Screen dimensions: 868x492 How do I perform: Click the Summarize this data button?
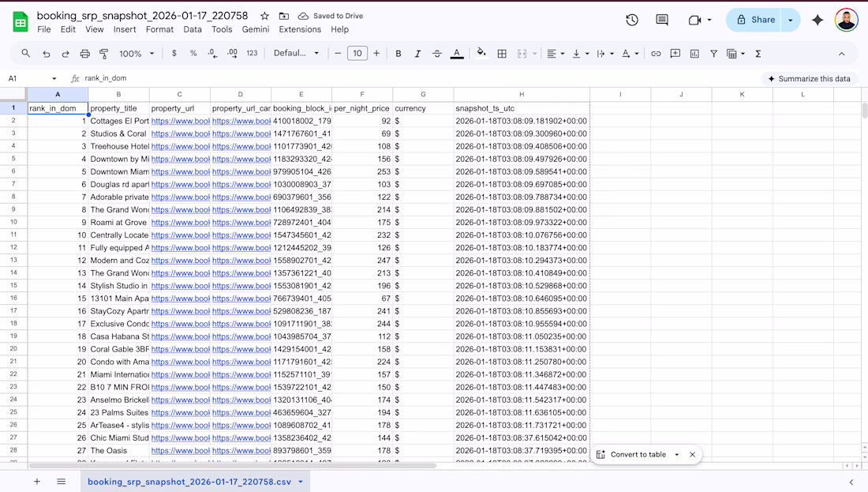point(809,79)
